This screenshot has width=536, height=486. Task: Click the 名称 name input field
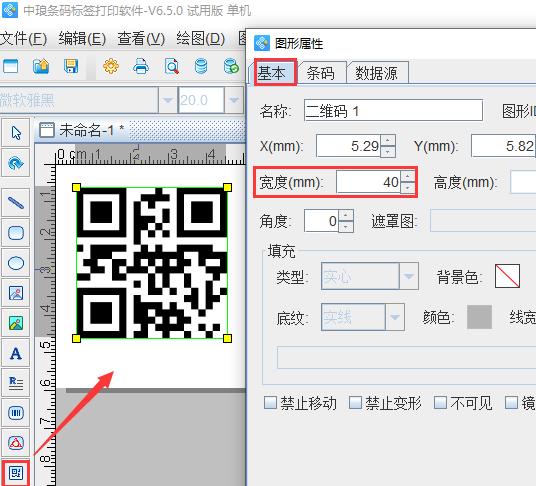point(393,110)
